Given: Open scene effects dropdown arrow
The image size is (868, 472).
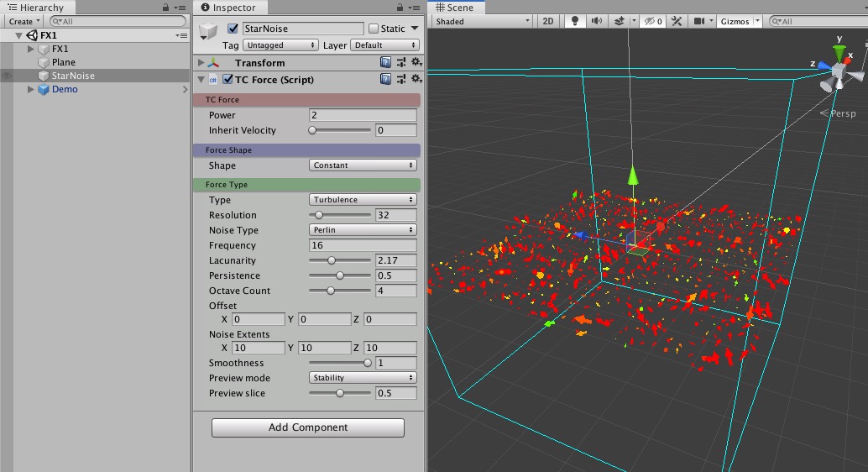Looking at the screenshot, I should point(633,21).
